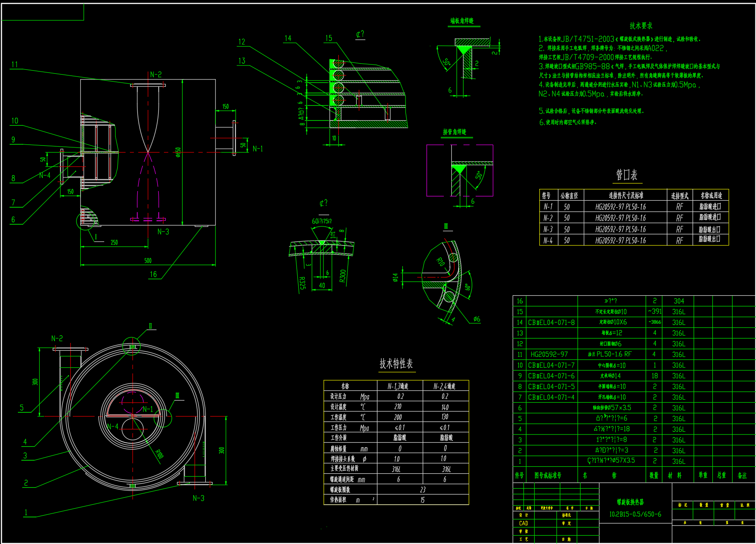Select the 250 dimension text in the front view
756x544 pixels.
click(114, 243)
